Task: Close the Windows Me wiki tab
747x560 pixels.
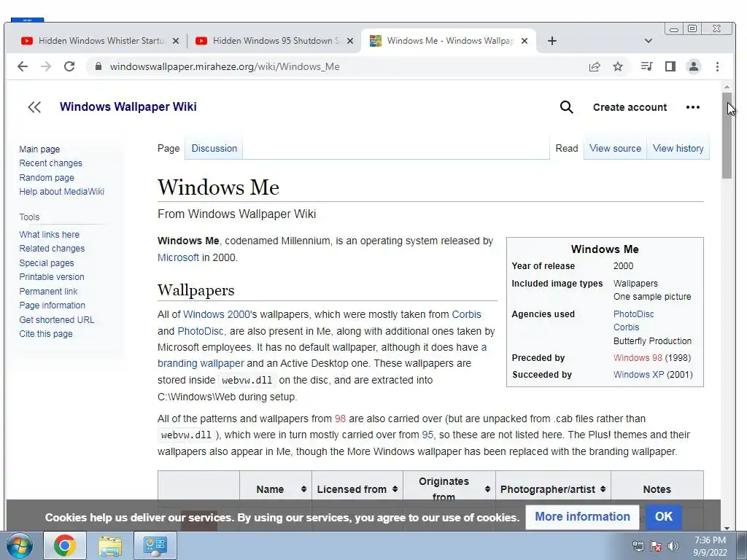Action: tap(525, 41)
